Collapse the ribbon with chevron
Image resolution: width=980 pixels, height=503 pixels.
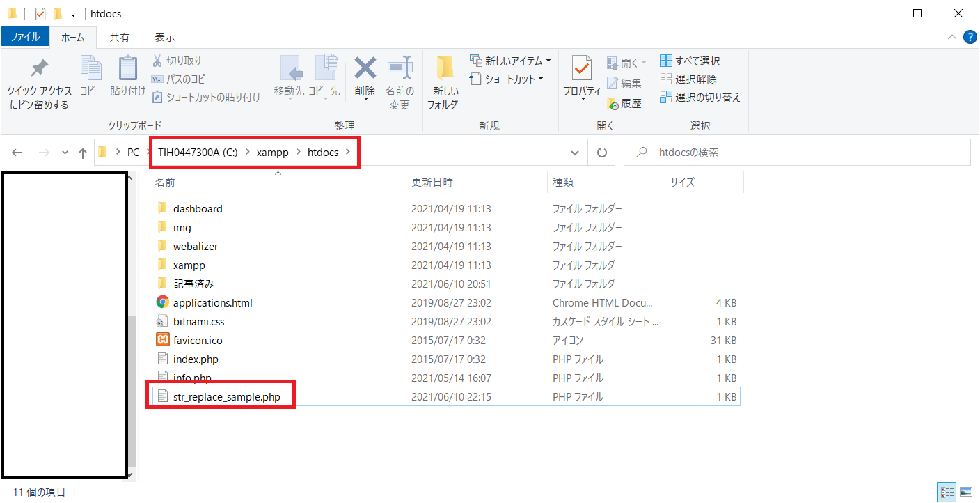951,37
